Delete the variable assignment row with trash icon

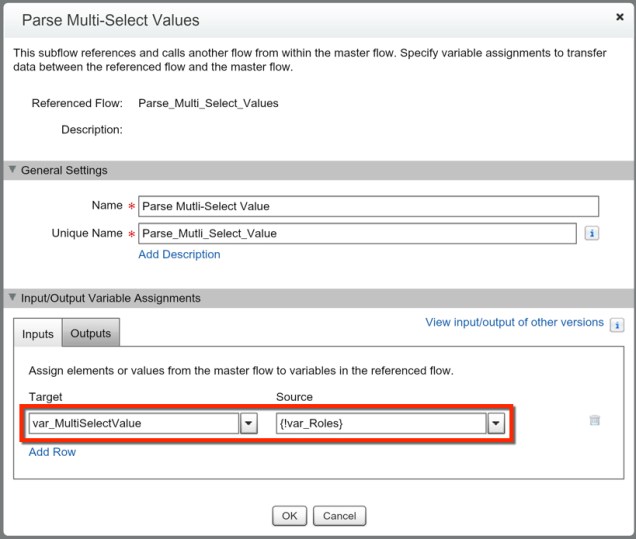pyautogui.click(x=595, y=421)
